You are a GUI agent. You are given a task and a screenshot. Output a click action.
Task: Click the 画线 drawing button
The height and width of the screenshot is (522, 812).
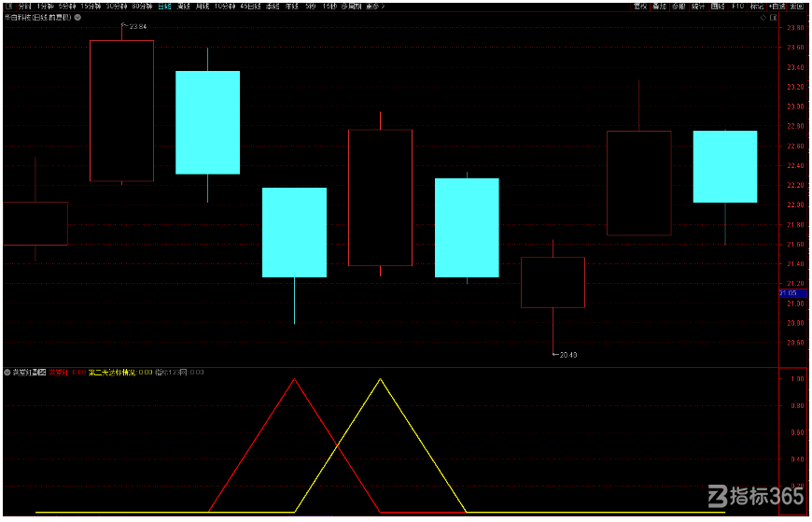[x=718, y=7]
